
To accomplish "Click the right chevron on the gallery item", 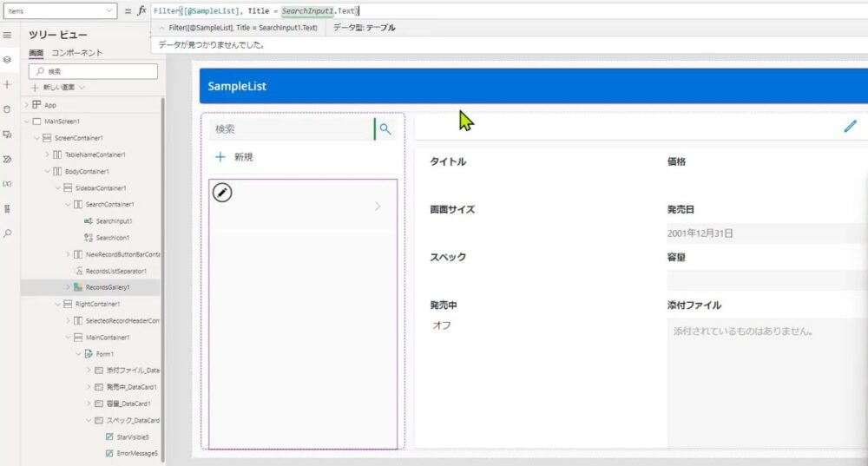I will (x=378, y=207).
